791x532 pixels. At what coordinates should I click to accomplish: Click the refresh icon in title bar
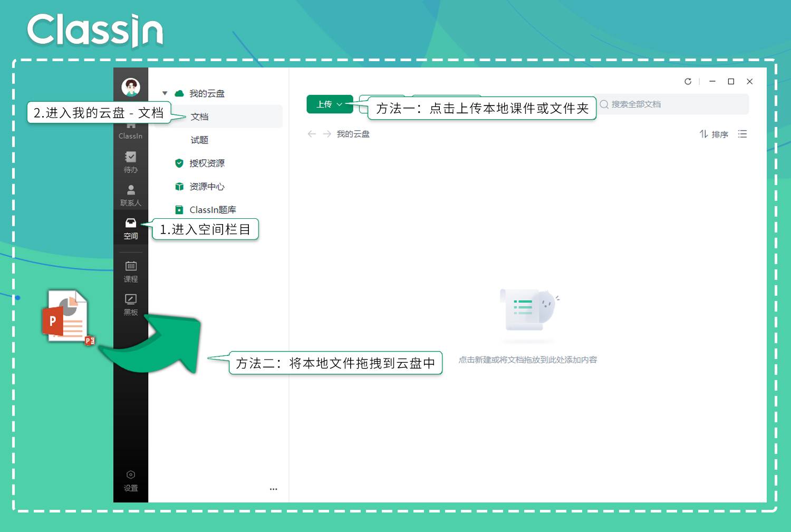coord(688,81)
